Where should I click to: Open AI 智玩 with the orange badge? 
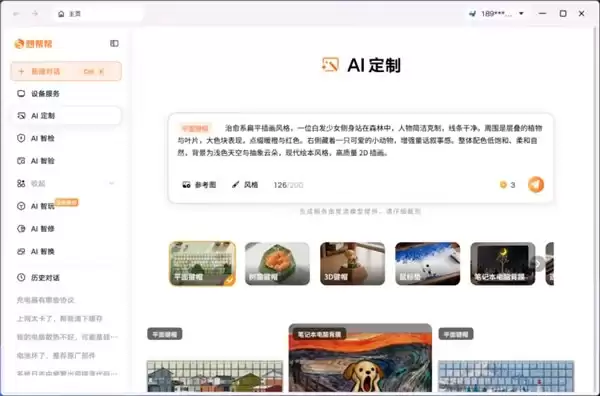pos(66,206)
